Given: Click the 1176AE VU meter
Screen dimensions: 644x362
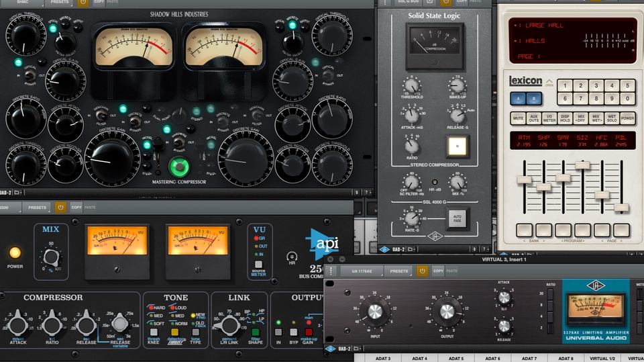Looking at the screenshot, I should pyautogui.click(x=596, y=308).
